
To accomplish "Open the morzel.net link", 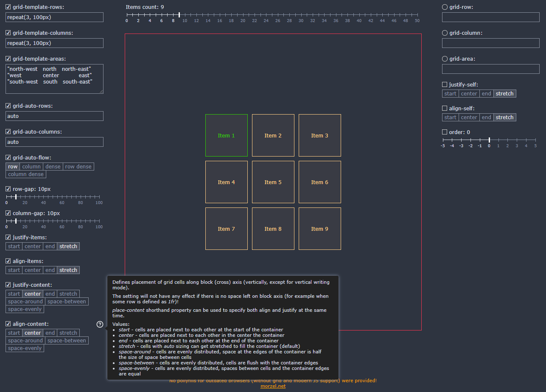I will pos(273,386).
